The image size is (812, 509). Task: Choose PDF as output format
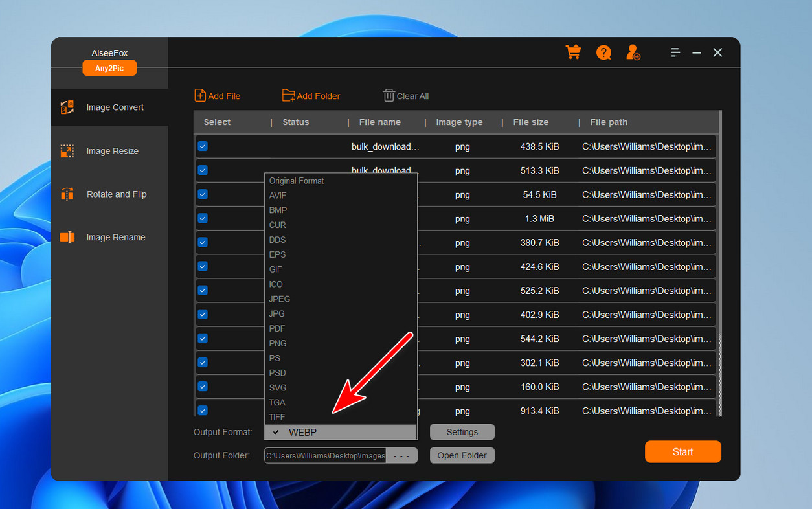coord(341,328)
